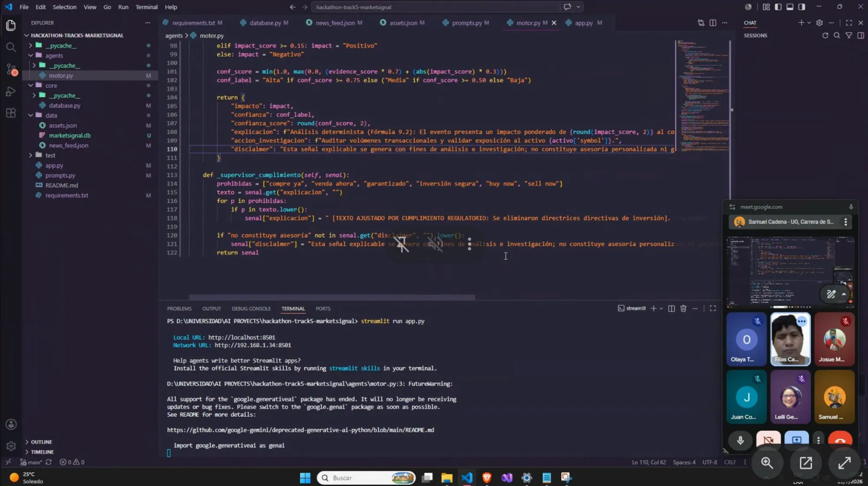Switch to the DEBUG CONSOLE tab
The image size is (868, 486).
(251, 308)
